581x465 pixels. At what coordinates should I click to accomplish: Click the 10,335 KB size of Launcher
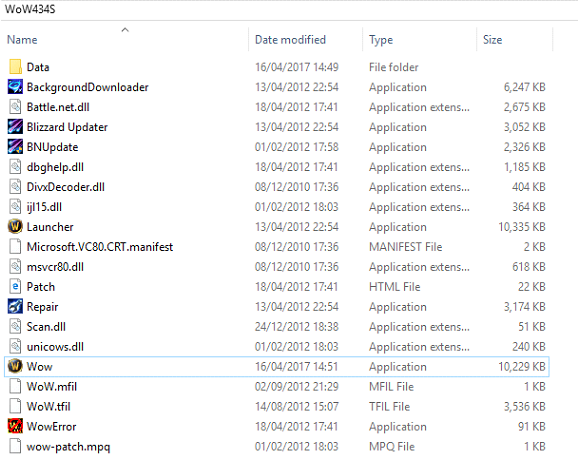point(522,227)
